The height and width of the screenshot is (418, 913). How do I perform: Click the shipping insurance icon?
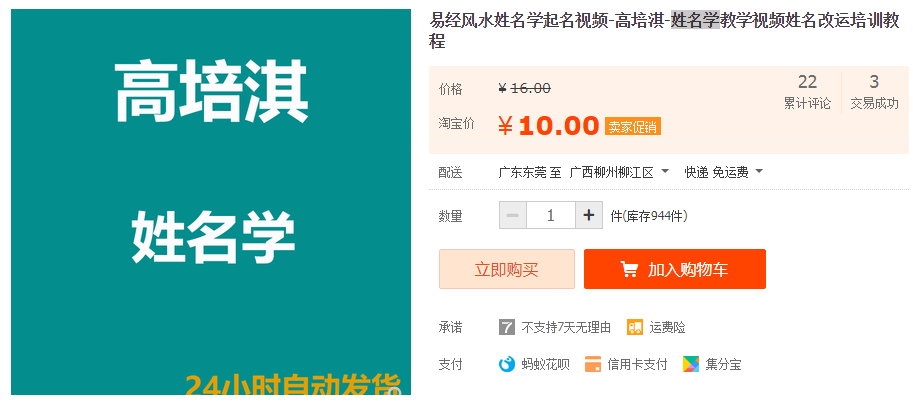click(635, 327)
